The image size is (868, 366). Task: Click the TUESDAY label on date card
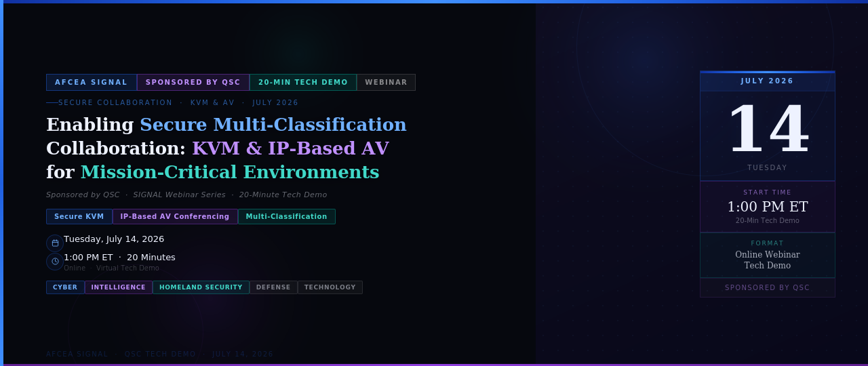tap(768, 168)
